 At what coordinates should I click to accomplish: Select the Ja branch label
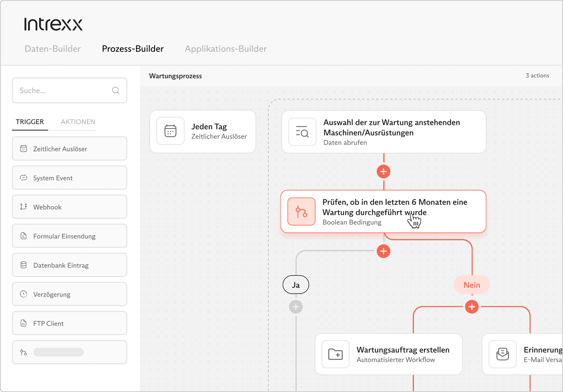(x=296, y=285)
